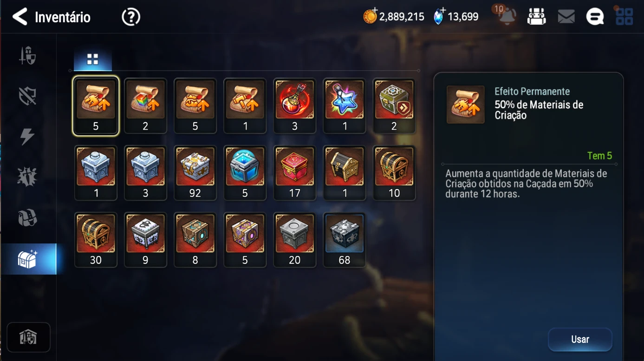Open the chat bubble icon
Image resolution: width=644 pixels, height=361 pixels.
point(595,17)
